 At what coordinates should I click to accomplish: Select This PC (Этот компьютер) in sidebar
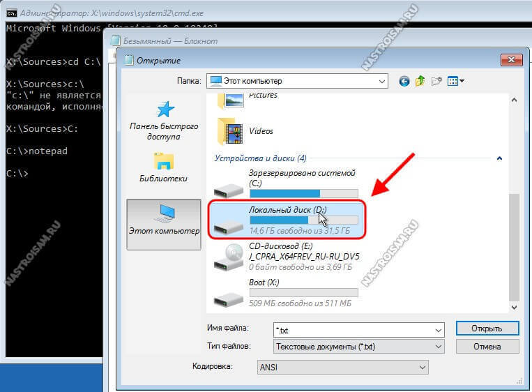point(164,225)
